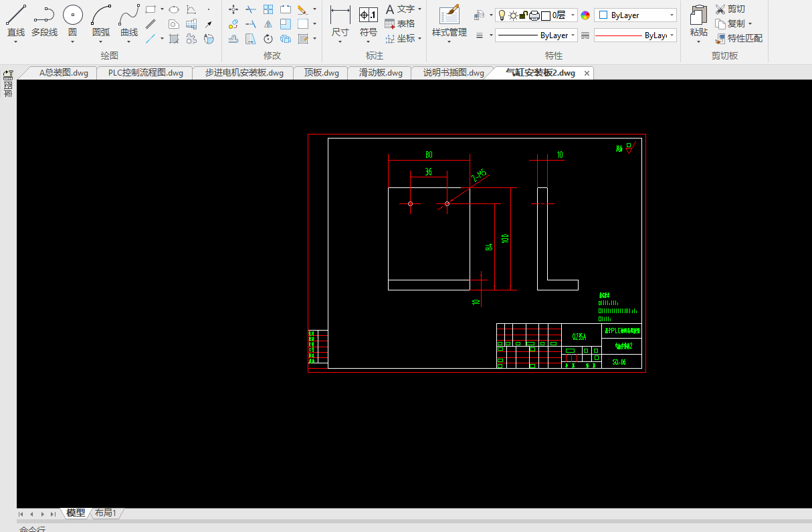The height and width of the screenshot is (532, 812).
Task: Click the double-line draw tool
Action: point(151,24)
